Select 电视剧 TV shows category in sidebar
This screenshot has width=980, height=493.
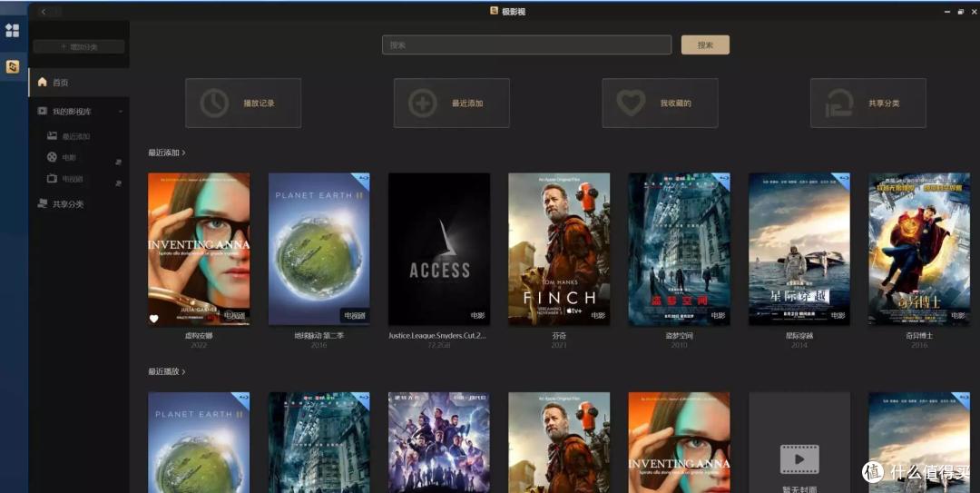(73, 179)
